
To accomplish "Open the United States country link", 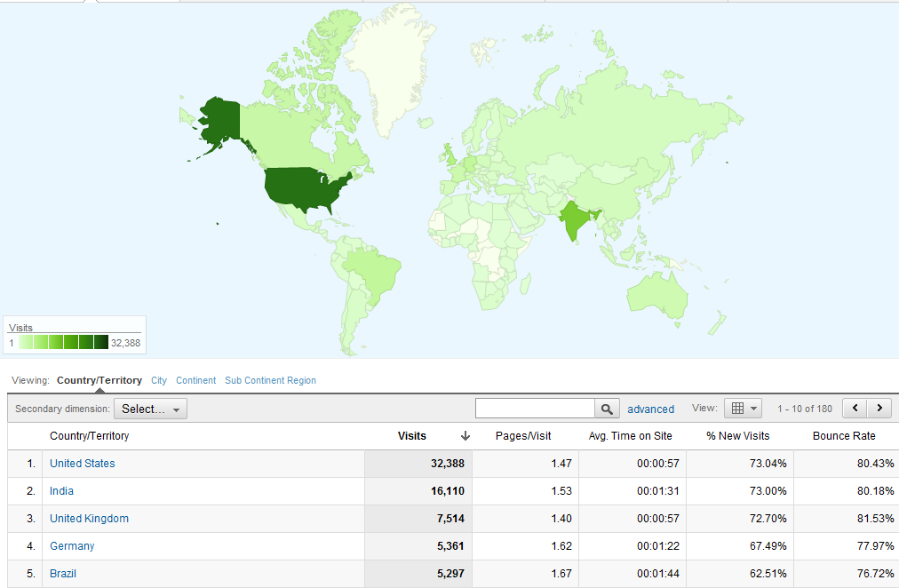I will click(x=83, y=464).
